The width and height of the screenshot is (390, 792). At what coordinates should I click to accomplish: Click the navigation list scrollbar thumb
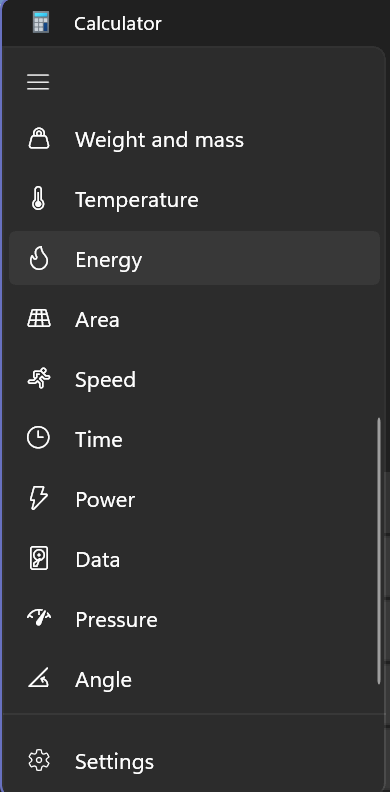378,551
